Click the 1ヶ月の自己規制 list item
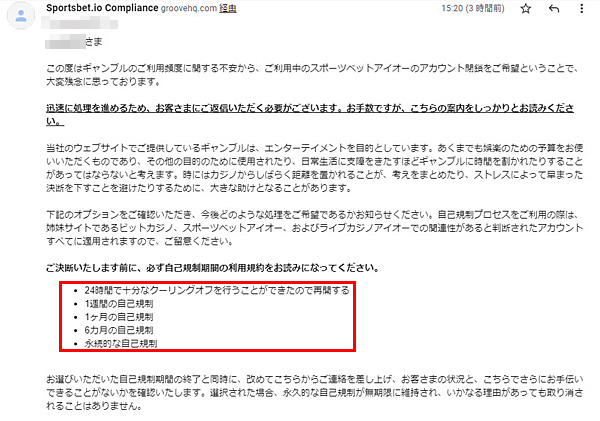 (119, 317)
